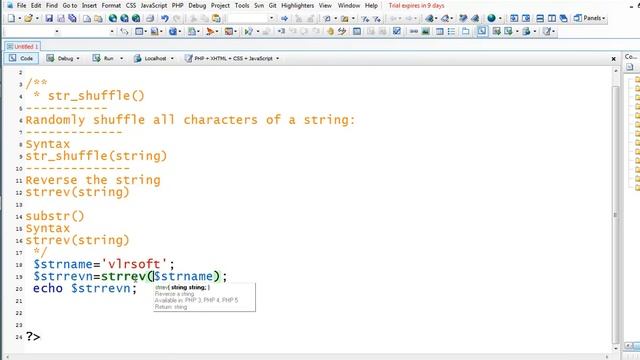Click the New document icon

point(11,18)
